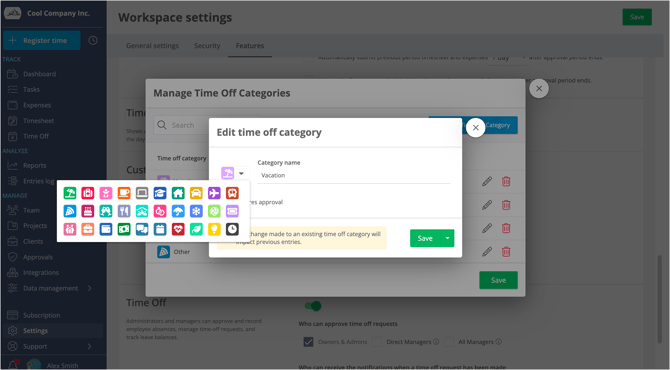This screenshot has height=370, width=670.
Task: Click the page vertical scrollbar
Action: (x=660, y=299)
